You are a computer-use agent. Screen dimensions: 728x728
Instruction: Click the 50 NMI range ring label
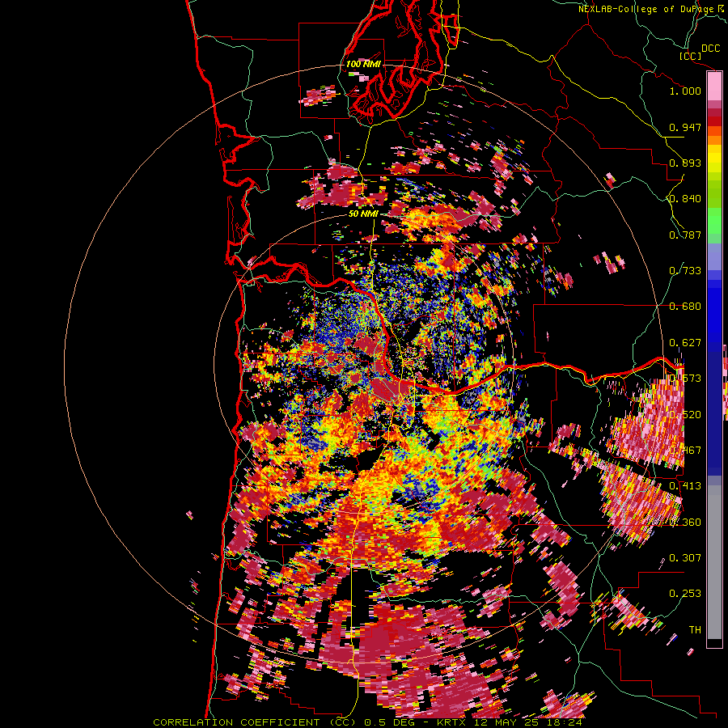coord(363,214)
